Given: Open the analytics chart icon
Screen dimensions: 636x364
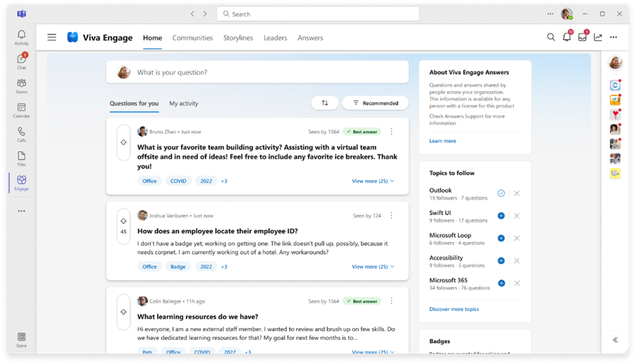Looking at the screenshot, I should point(598,38).
